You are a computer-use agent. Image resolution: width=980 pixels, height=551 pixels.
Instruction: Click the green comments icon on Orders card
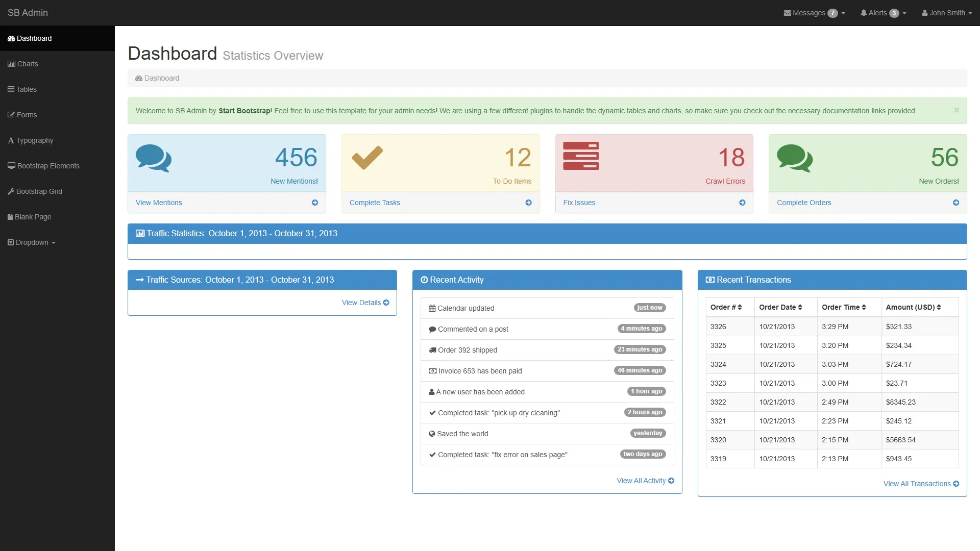795,158
